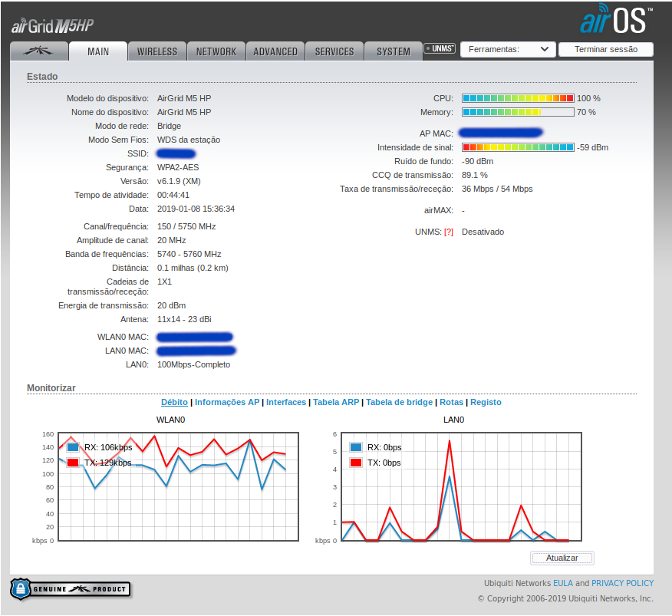
Task: Open the WIRELESS tab
Action: point(156,51)
